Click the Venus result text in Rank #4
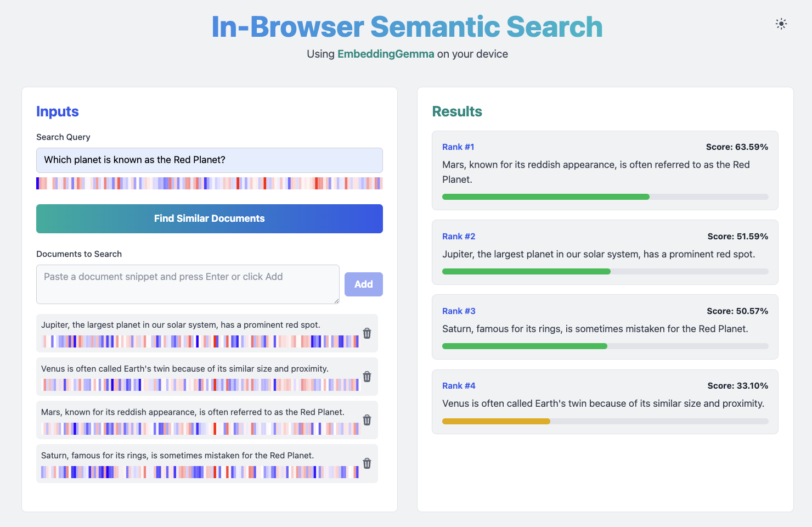Screen dimensions: 812x527 point(604,403)
